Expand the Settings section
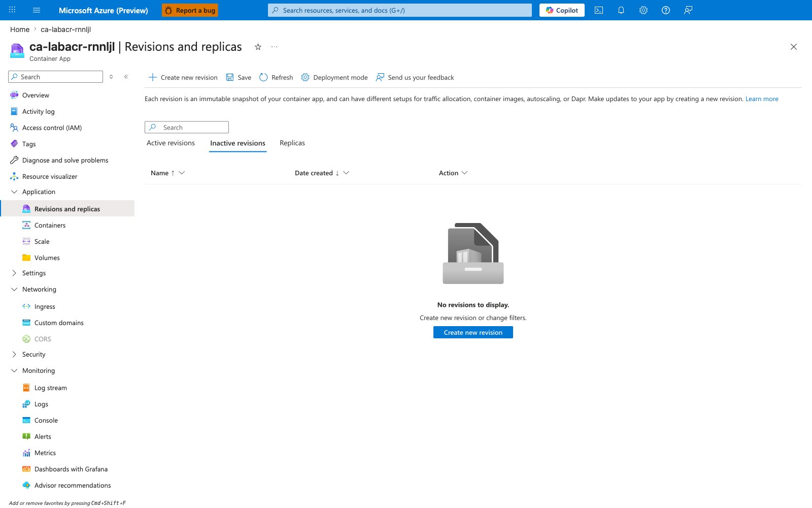Screen dimensions: 812x508 tap(14, 273)
